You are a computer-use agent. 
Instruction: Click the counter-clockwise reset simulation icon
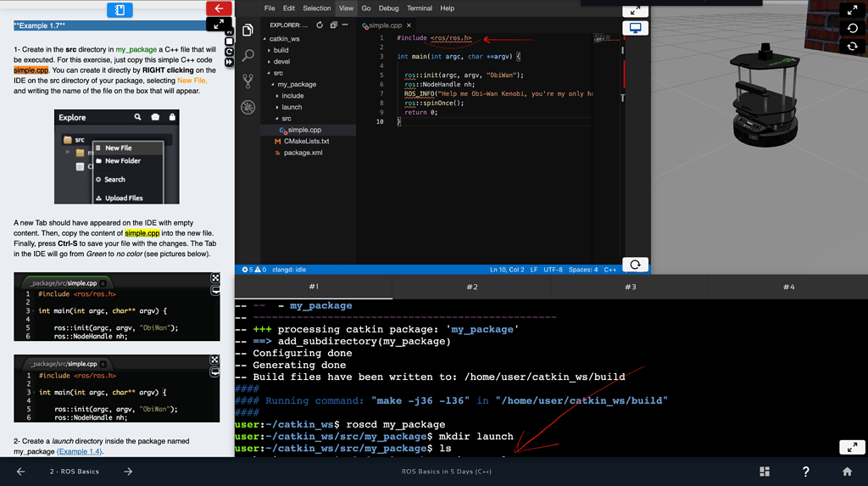click(852, 28)
